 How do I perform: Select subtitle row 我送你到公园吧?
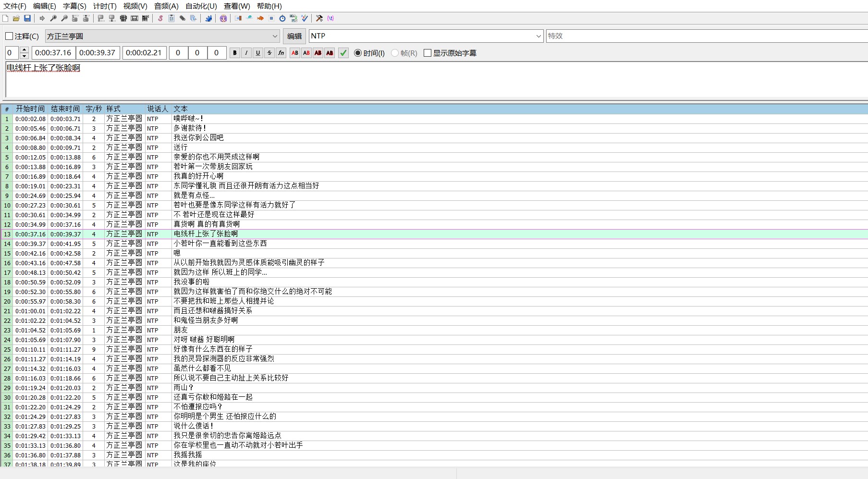(434, 138)
